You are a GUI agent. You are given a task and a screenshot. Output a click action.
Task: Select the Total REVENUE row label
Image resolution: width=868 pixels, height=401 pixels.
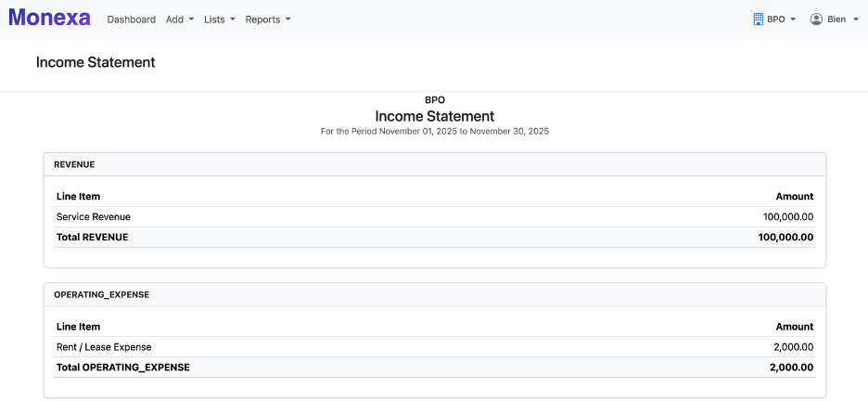point(92,238)
